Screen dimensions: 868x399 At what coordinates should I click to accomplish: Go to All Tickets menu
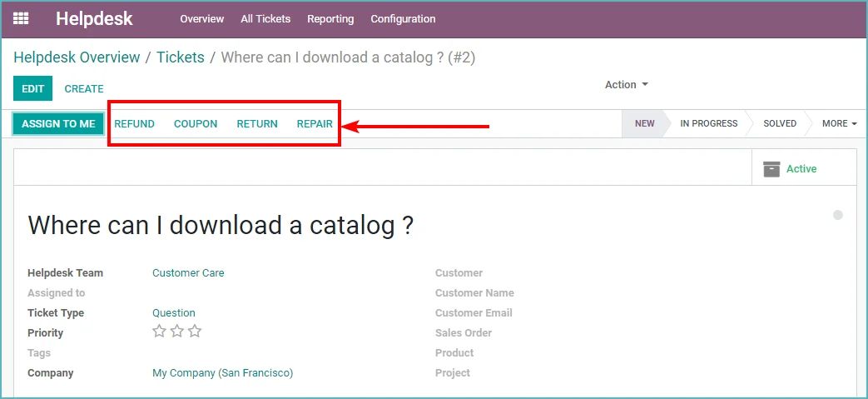[265, 19]
